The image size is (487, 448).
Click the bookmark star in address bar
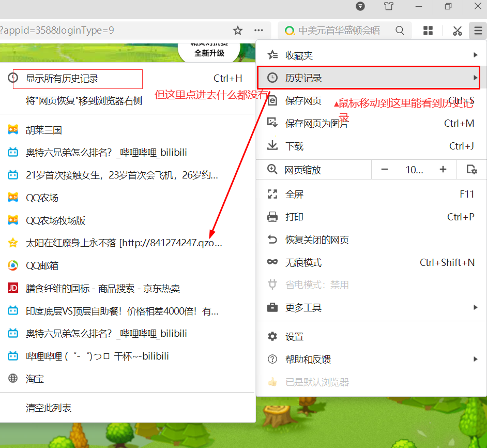coord(238,31)
